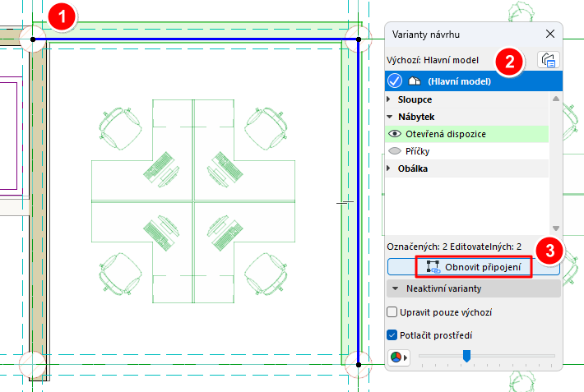Close the Varianty návrhu palette
Viewport: 584px width, 392px height.
pyautogui.click(x=550, y=34)
